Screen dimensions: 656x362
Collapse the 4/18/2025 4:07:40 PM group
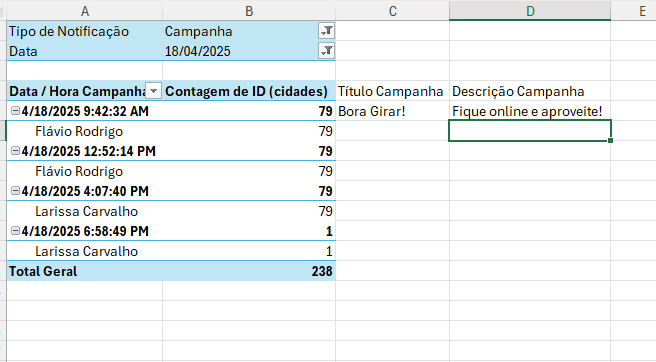(15, 191)
